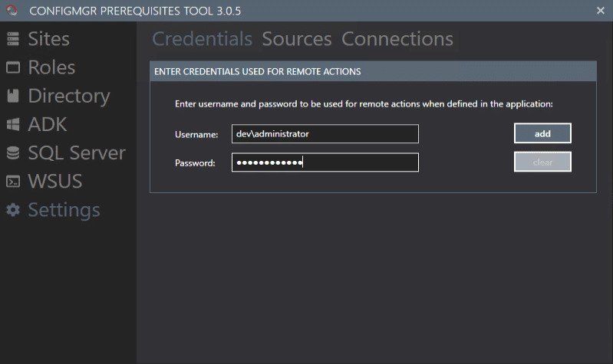Click the Roles window icon
The height and width of the screenshot is (364, 613).
point(13,67)
